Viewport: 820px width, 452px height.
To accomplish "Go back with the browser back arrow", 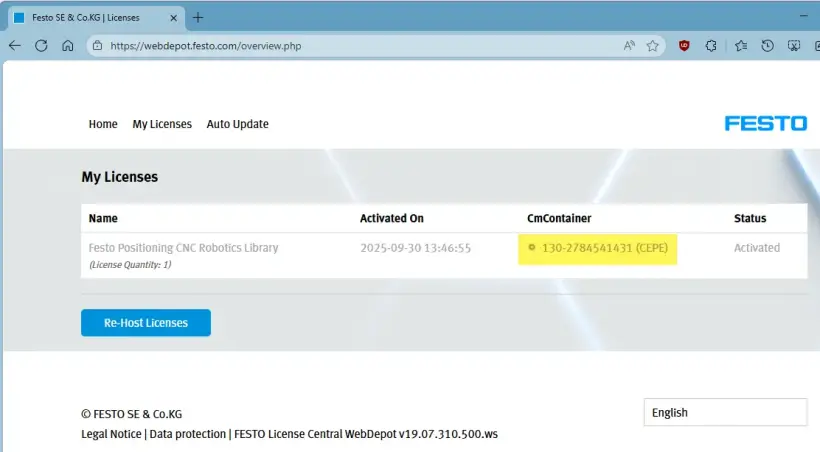I will pos(15,46).
